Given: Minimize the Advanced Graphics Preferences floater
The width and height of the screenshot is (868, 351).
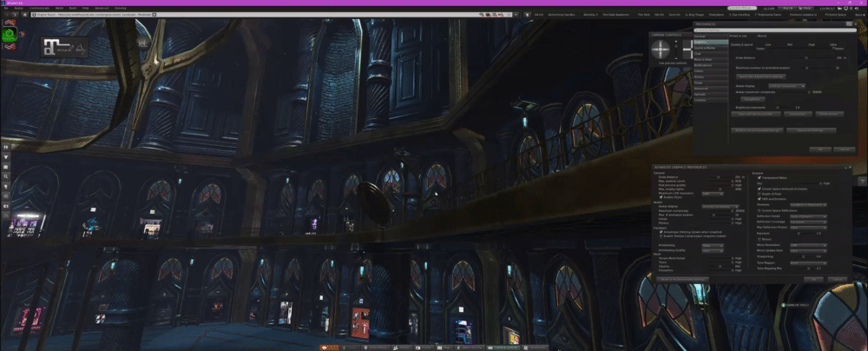Looking at the screenshot, I should [x=845, y=168].
